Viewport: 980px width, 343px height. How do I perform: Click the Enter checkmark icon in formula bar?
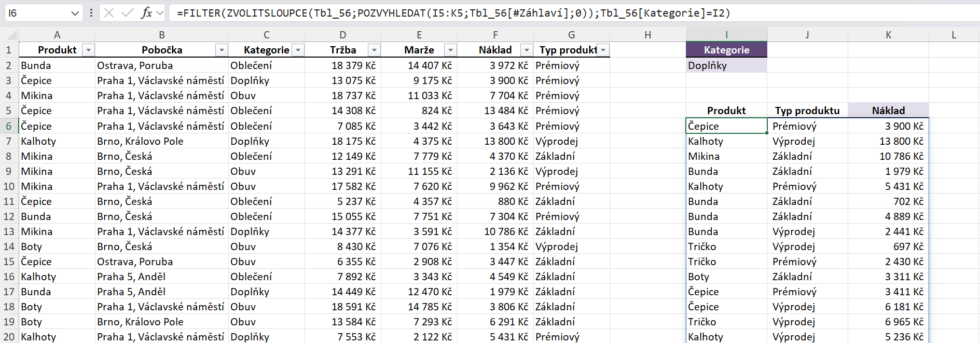pos(127,13)
